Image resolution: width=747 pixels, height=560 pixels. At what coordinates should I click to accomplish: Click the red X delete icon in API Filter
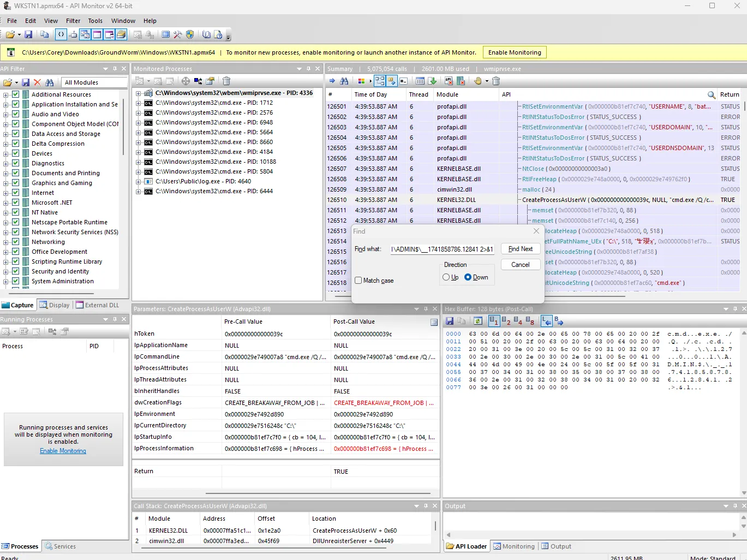click(x=37, y=82)
